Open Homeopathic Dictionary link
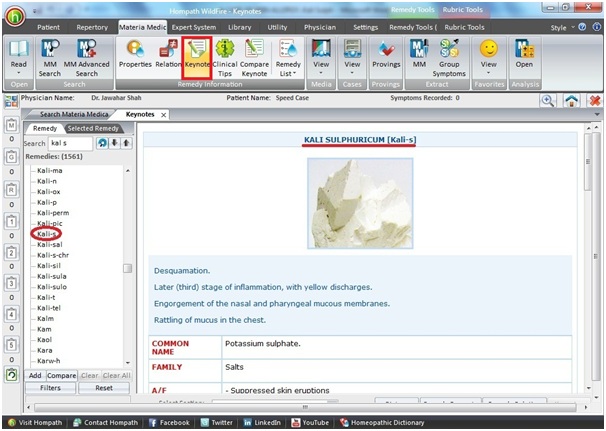Screen dimensions: 606x431 [x=382, y=422]
